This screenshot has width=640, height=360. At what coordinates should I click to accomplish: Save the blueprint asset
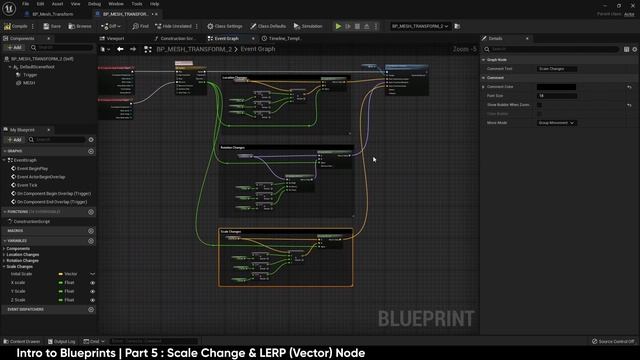pos(52,26)
